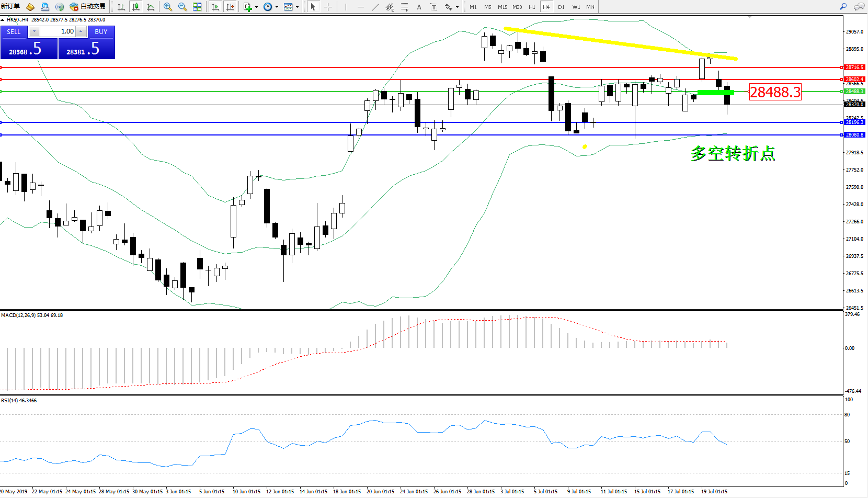868x498 pixels.
Task: Switch timeframe to M15
Action: pyautogui.click(x=502, y=7)
